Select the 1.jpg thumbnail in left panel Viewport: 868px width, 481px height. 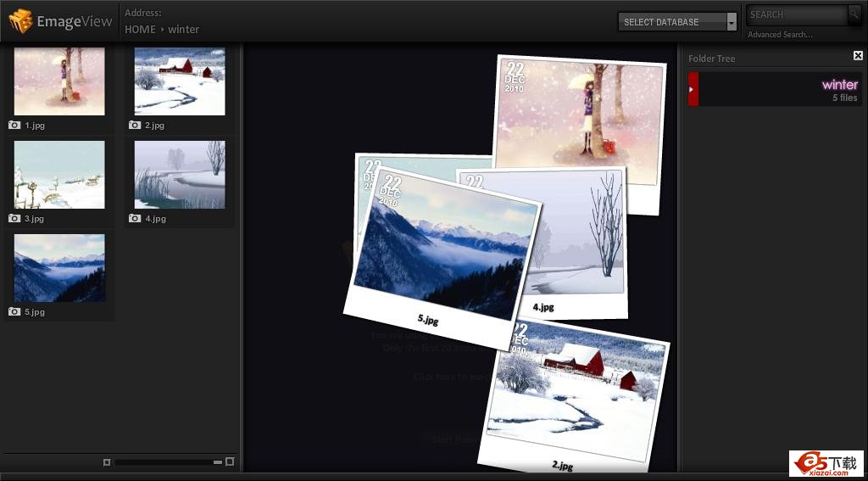[59, 81]
